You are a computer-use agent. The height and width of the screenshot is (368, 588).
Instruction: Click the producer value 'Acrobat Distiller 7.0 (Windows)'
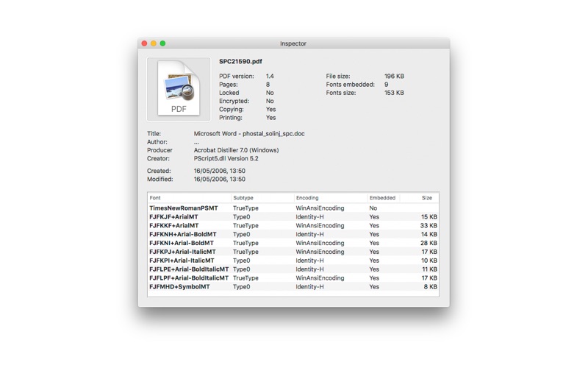pos(236,150)
